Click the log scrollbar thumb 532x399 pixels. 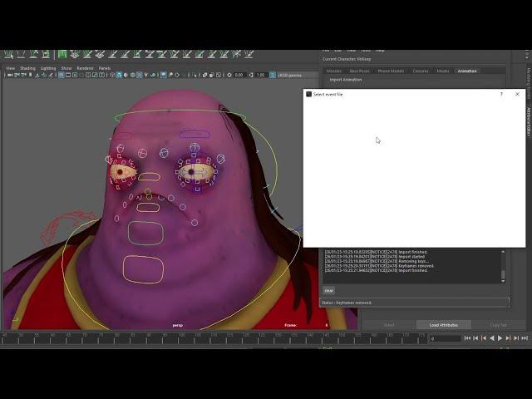point(503,274)
